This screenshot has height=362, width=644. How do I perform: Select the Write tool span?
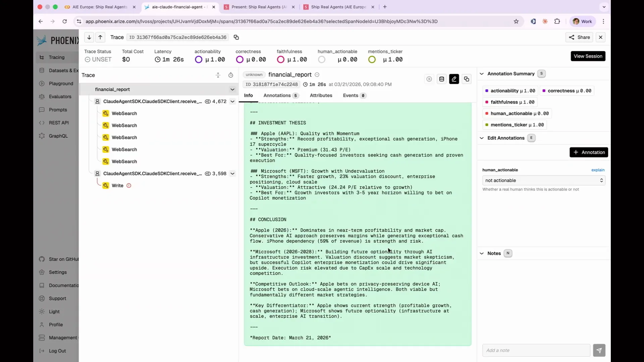click(x=117, y=186)
